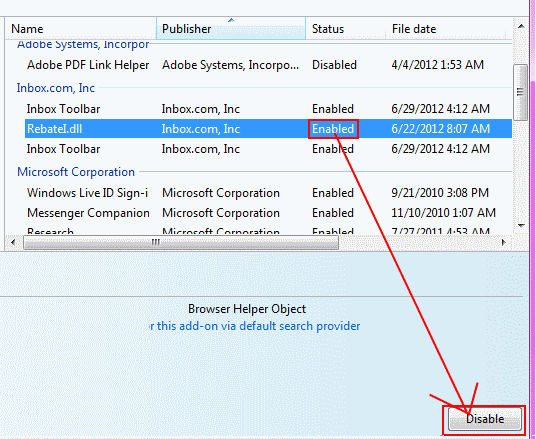Open the default search provider link

(x=255, y=326)
